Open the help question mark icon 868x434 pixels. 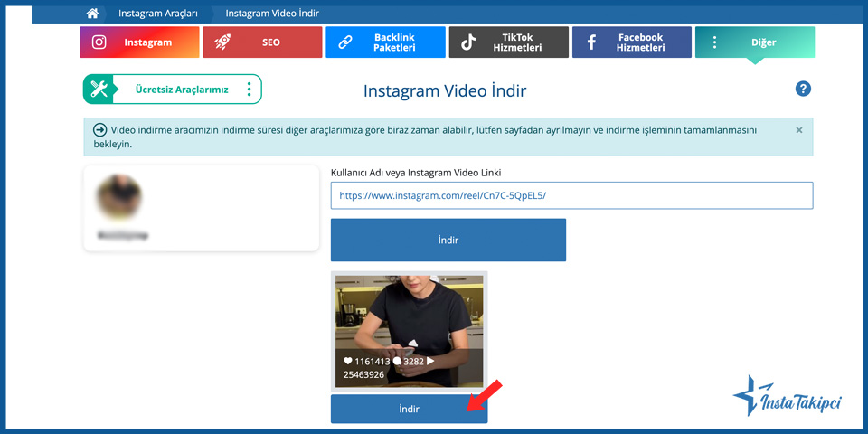tap(803, 89)
